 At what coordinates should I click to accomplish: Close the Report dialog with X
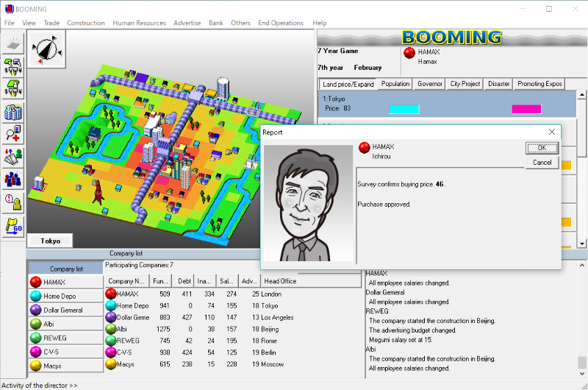(552, 132)
